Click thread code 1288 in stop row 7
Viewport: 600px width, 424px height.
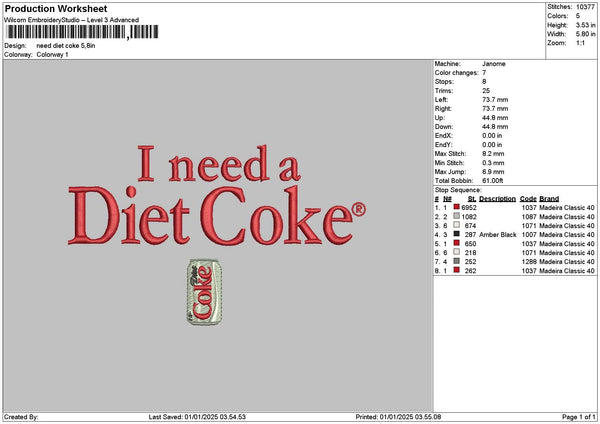[529, 262]
